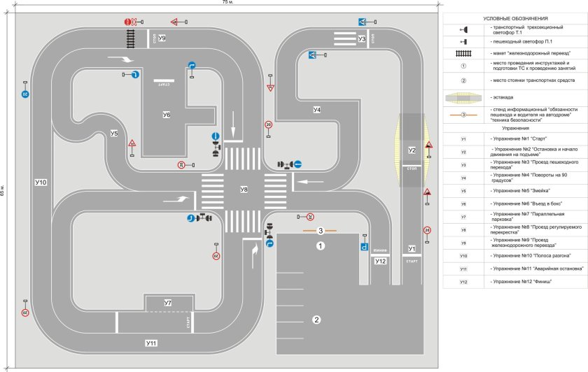Select the circled number 1 instruction area

(320, 246)
